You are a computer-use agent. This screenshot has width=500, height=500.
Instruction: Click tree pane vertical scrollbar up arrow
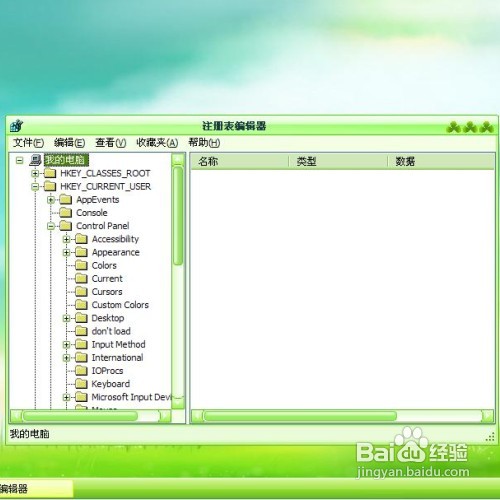pos(178,159)
